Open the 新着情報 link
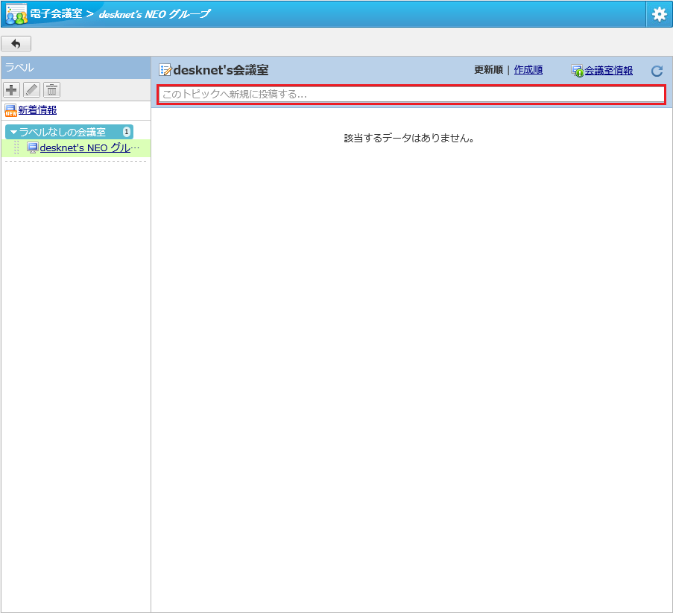This screenshot has width=673, height=616. pos(37,110)
